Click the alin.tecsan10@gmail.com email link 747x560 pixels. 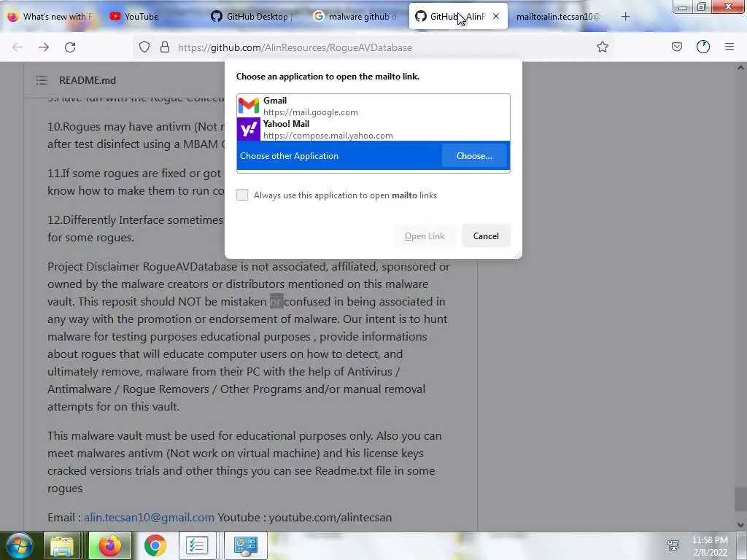pos(149,517)
